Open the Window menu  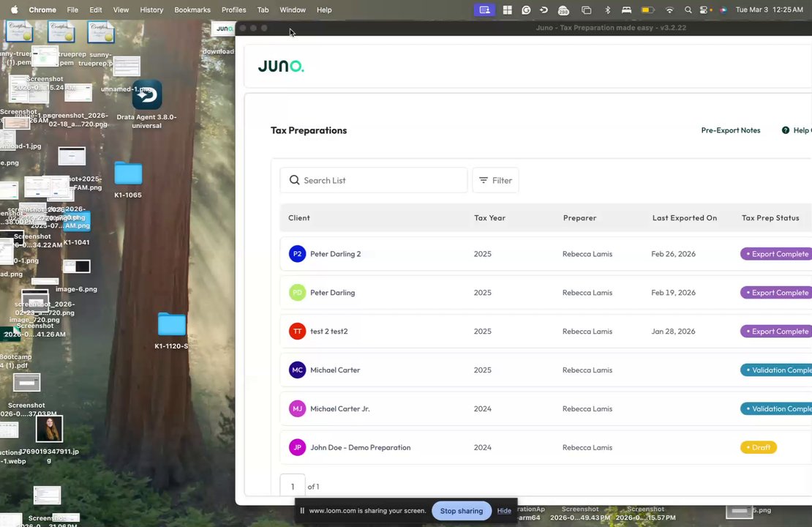pyautogui.click(x=293, y=10)
